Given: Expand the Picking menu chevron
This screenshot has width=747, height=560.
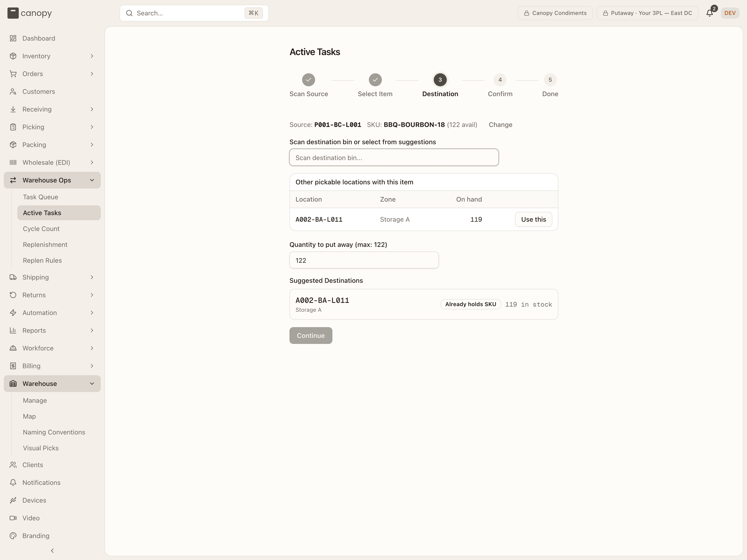Looking at the screenshot, I should [92, 127].
